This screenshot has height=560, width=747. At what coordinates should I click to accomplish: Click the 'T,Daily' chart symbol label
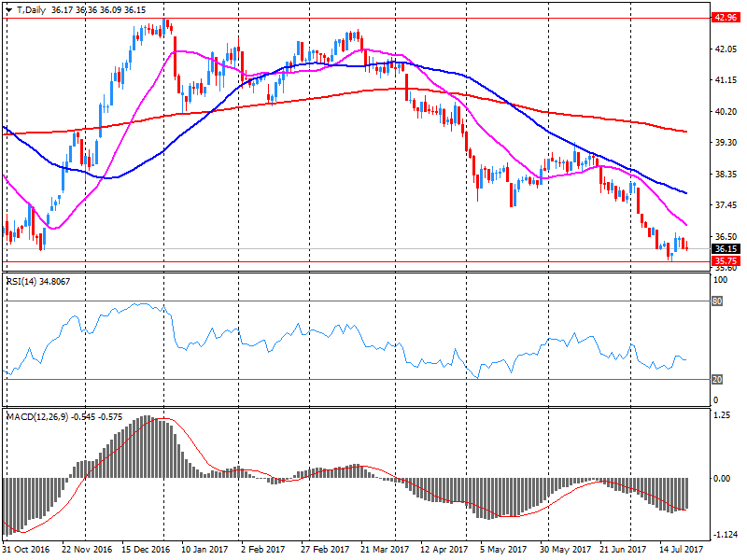pos(31,10)
